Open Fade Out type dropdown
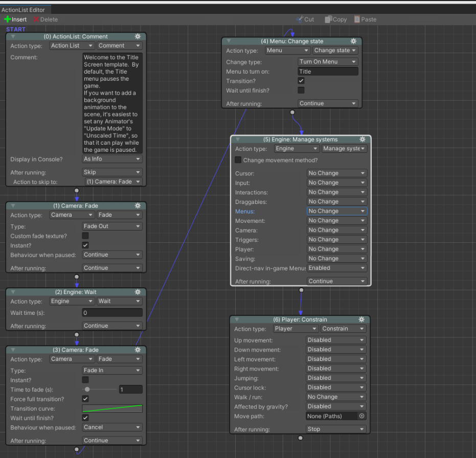Screen dimensions: 476x458 pos(112,226)
